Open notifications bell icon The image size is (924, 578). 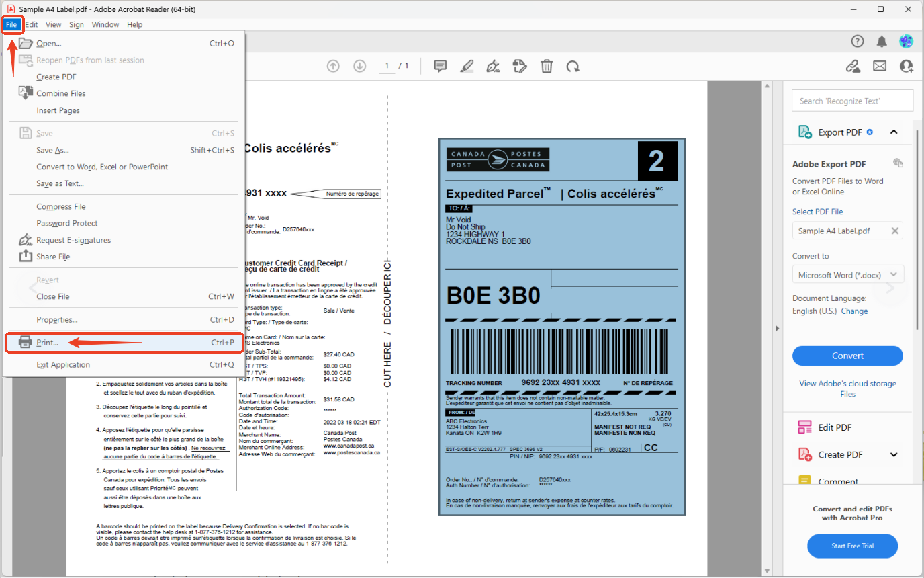pyautogui.click(x=882, y=41)
